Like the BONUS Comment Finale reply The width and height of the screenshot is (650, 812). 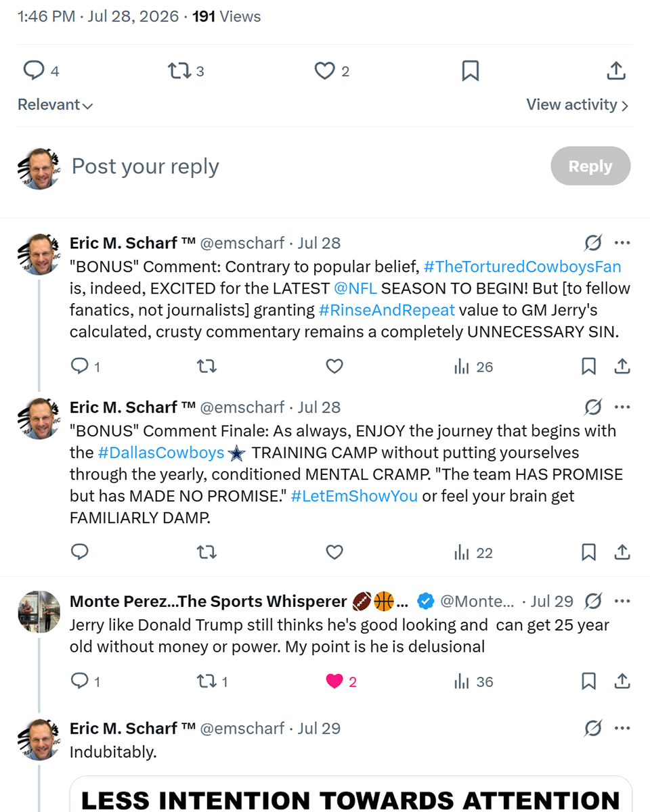point(334,553)
